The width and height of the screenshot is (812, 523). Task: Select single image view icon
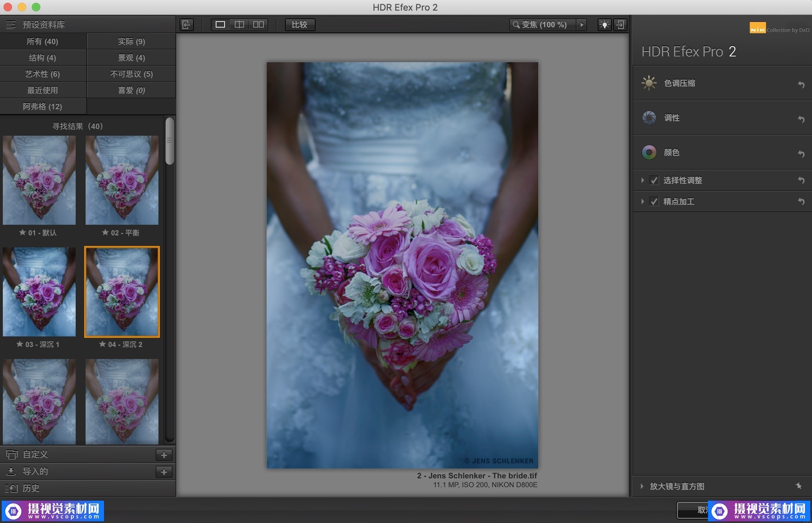220,25
